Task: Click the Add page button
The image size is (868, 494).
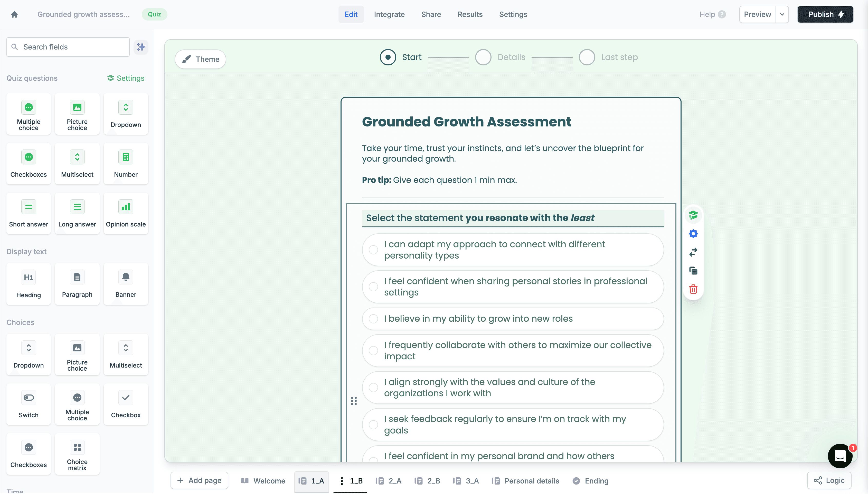Action: [199, 480]
